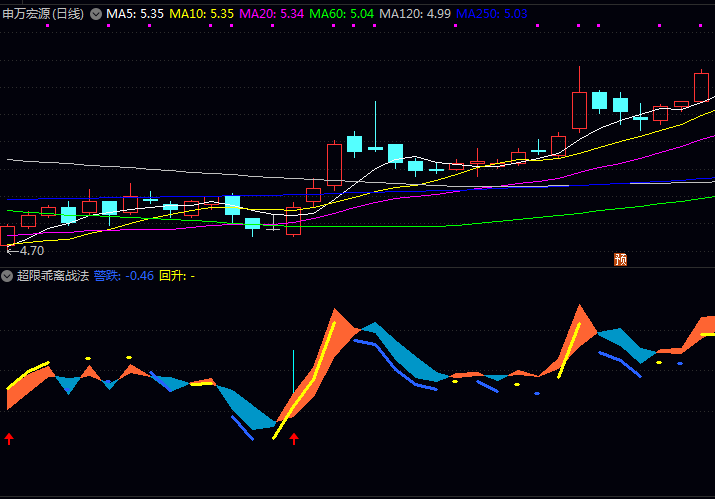Click the 回升 indicator value label
This screenshot has width=715, height=499.
tap(177, 276)
